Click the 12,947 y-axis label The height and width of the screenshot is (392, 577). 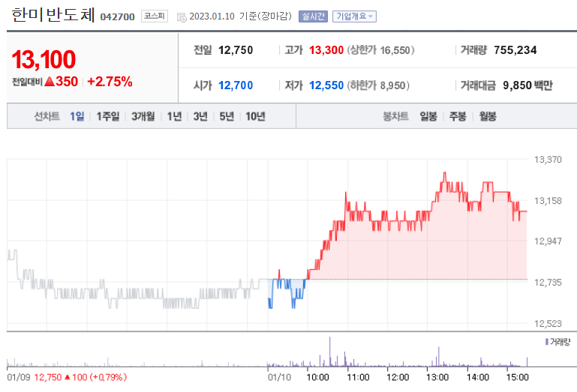click(x=548, y=241)
